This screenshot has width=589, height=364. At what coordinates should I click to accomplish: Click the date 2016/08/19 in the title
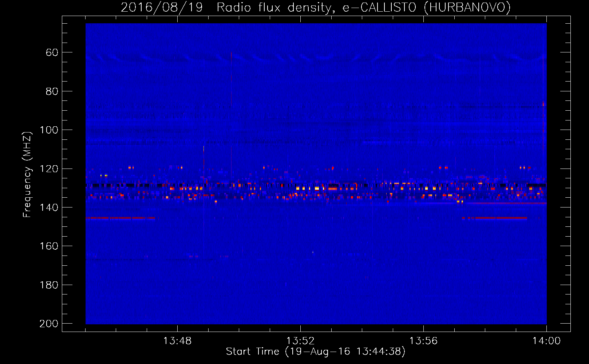point(162,8)
